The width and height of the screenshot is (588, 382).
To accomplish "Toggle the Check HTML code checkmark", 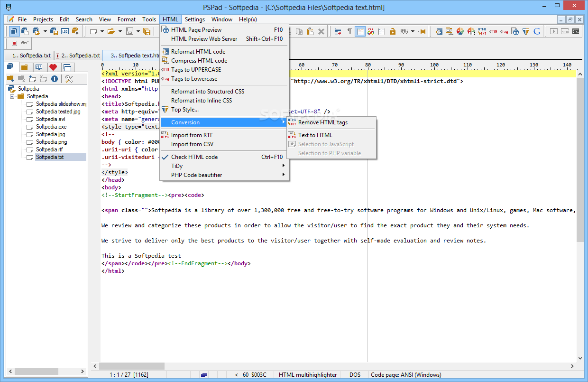I will 165,157.
